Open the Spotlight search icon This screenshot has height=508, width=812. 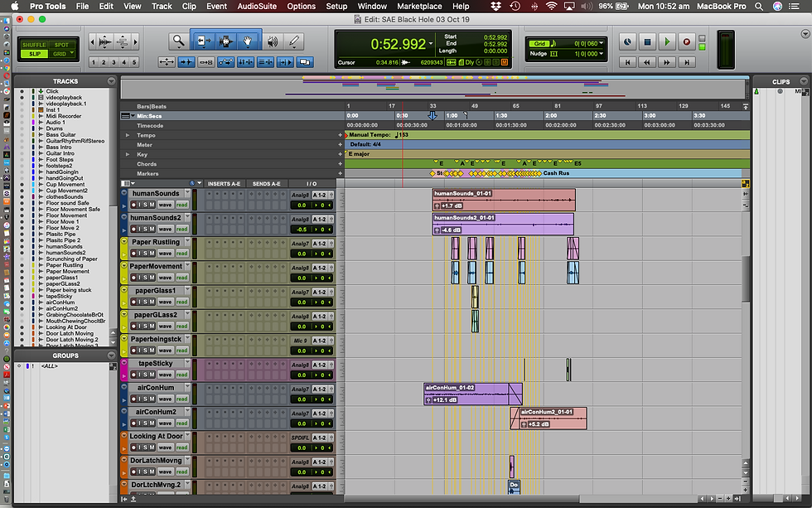[x=759, y=6]
